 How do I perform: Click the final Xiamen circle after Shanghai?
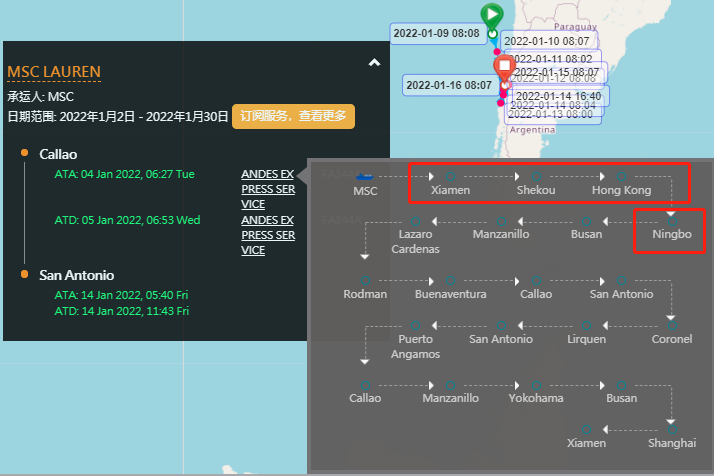click(586, 430)
